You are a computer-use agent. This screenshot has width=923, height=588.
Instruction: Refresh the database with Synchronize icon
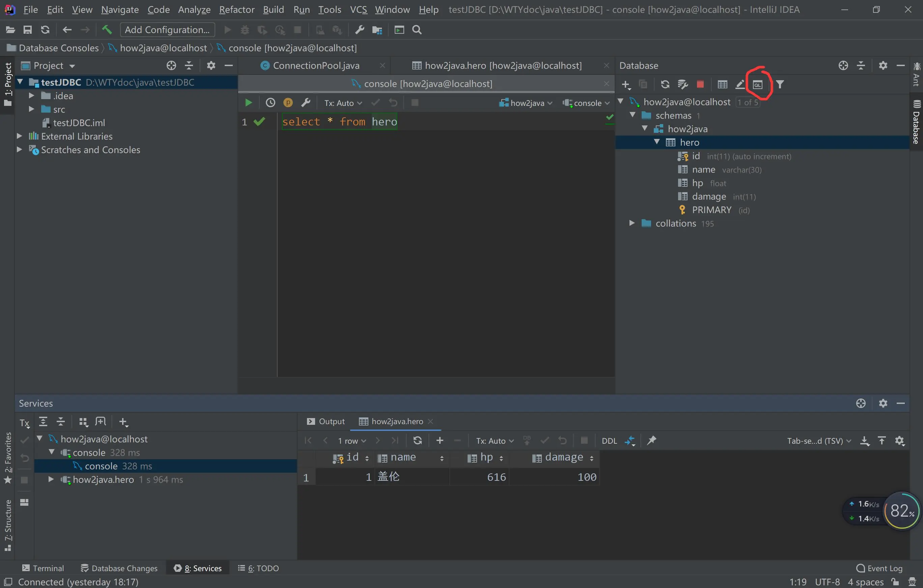[665, 85]
